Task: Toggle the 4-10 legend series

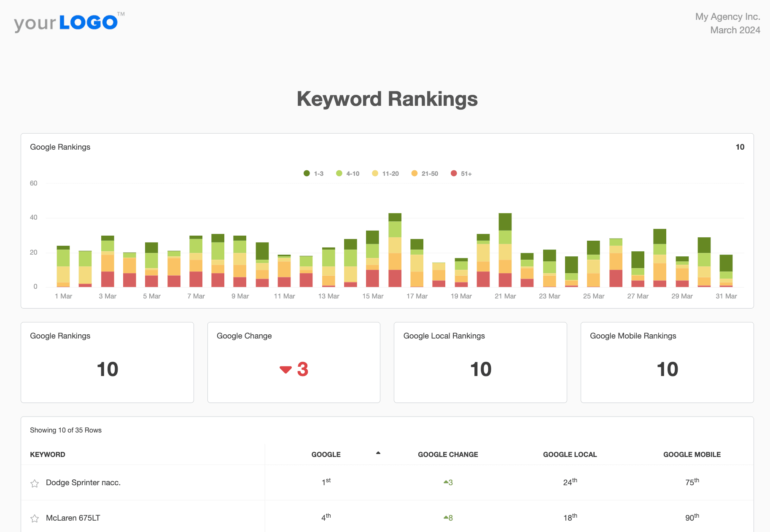Action: [347, 174]
